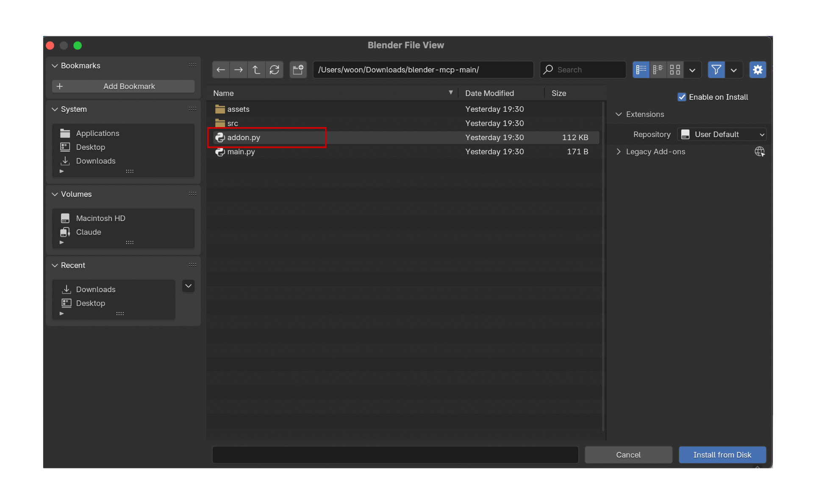Click the Add Bookmark button
Image resolution: width=816 pixels, height=504 pixels.
tap(123, 86)
